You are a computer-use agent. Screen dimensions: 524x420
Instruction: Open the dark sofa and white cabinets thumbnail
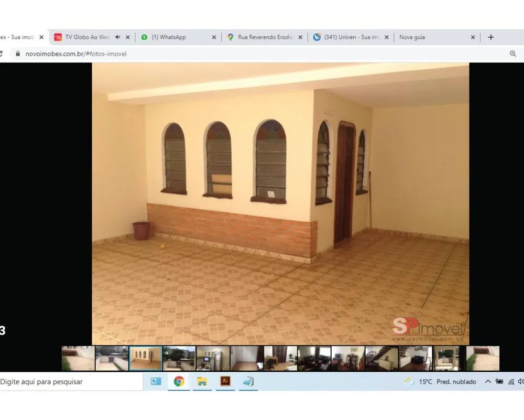tap(416, 359)
